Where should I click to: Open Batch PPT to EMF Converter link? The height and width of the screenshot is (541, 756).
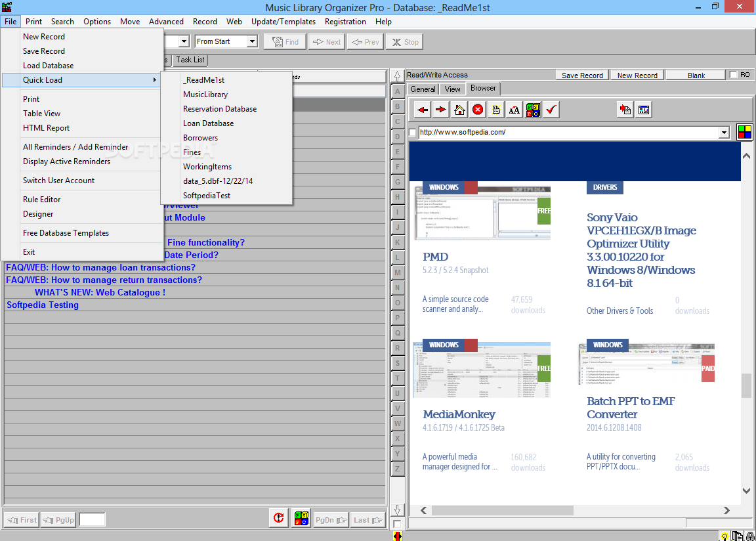pyautogui.click(x=631, y=408)
